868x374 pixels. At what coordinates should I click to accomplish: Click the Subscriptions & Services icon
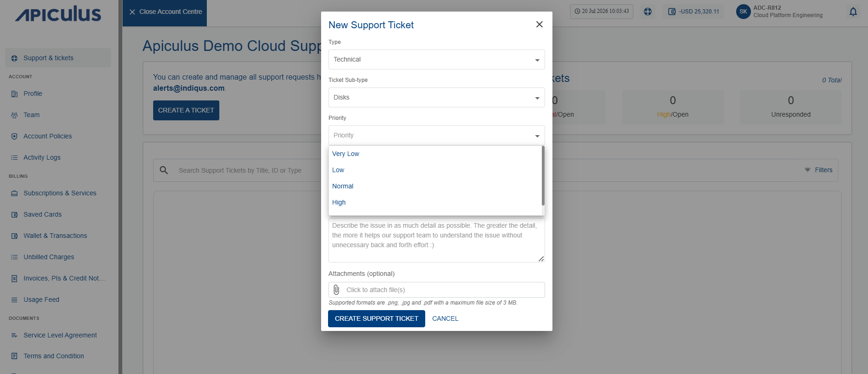click(x=14, y=193)
